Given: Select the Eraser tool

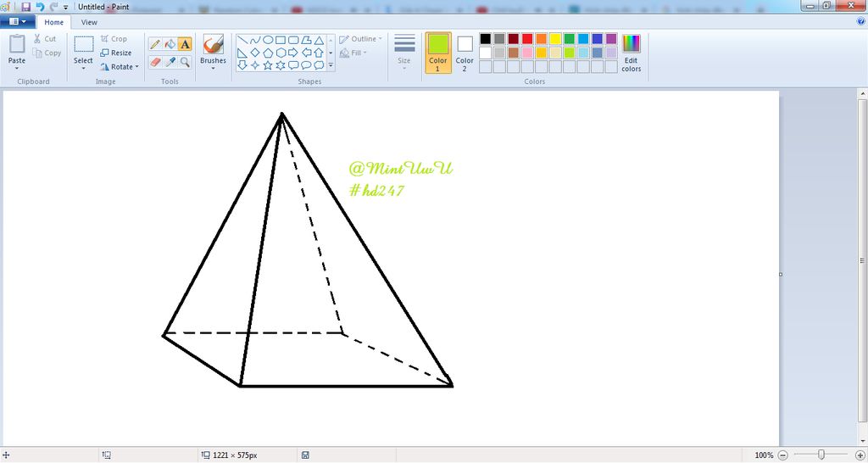Looking at the screenshot, I should coord(155,61).
